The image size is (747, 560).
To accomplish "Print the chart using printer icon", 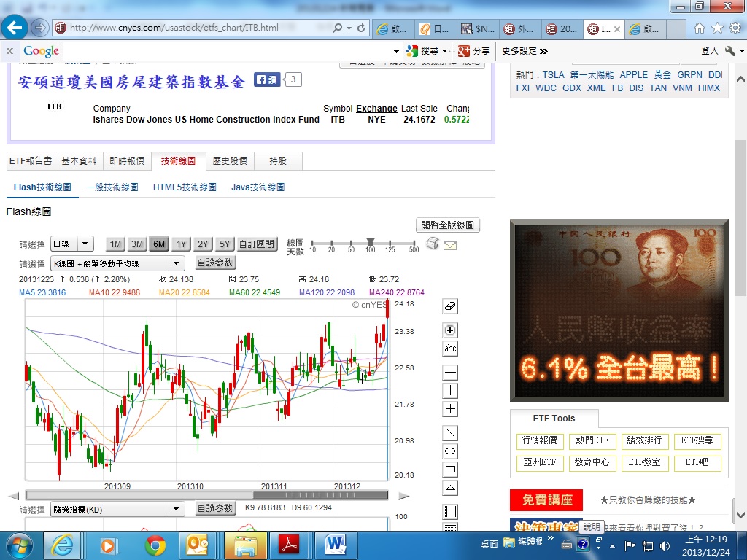I will pos(433,244).
